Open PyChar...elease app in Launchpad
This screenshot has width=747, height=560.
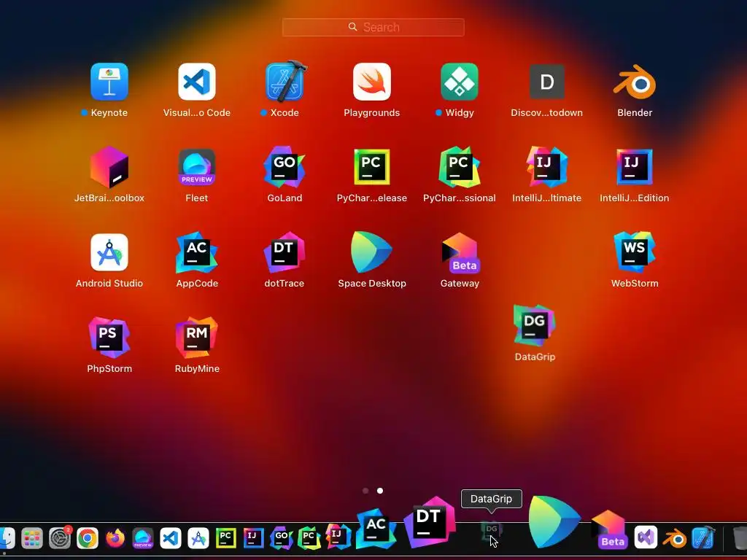click(x=372, y=167)
